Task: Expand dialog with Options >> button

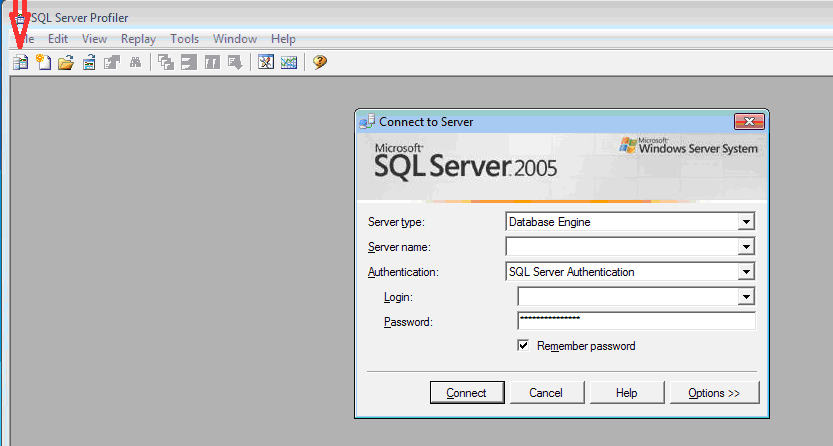Action: click(714, 393)
